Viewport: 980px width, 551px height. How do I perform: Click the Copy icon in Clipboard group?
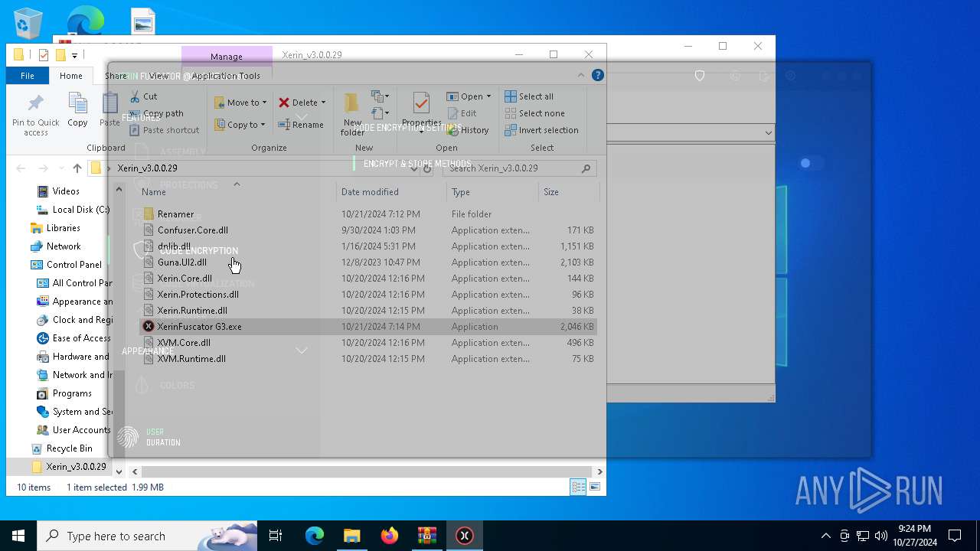(77, 104)
